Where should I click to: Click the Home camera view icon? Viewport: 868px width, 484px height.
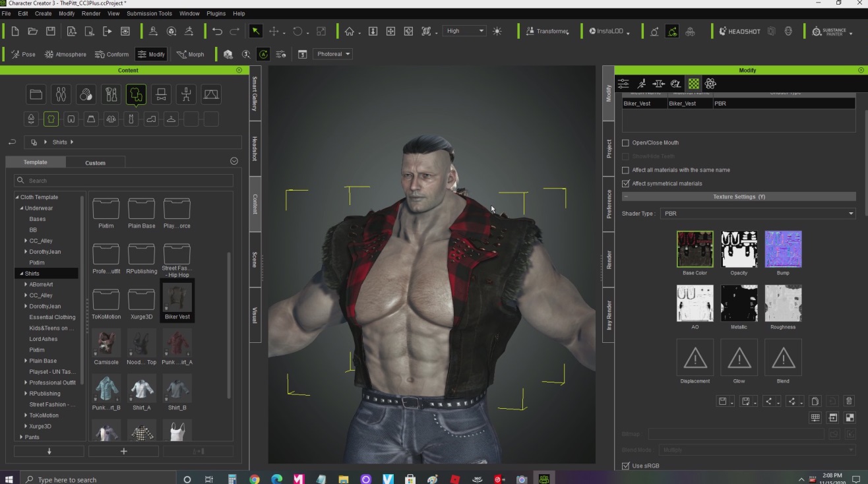pos(350,31)
